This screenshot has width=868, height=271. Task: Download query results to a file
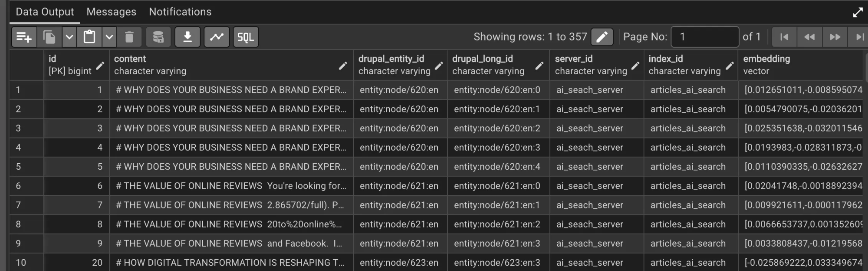[188, 37]
